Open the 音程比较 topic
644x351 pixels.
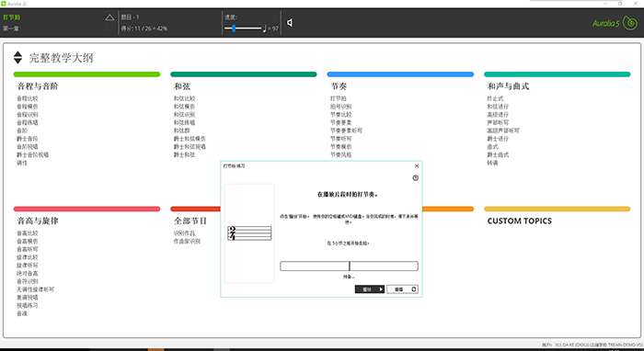(27, 98)
